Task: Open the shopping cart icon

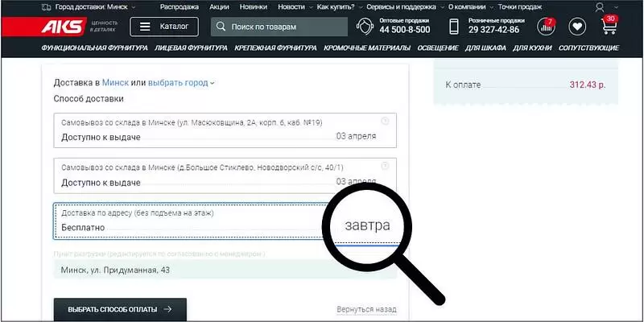Action: pyautogui.click(x=609, y=27)
